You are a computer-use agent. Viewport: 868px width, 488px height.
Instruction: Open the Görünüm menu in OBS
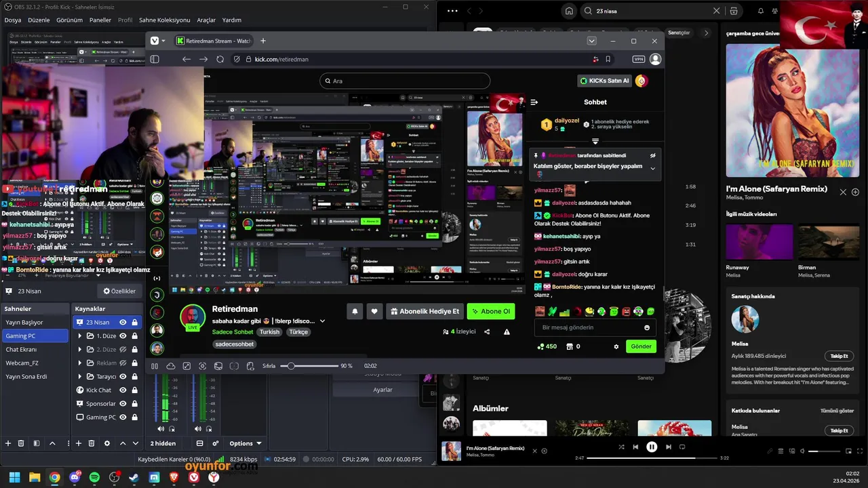pos(69,20)
